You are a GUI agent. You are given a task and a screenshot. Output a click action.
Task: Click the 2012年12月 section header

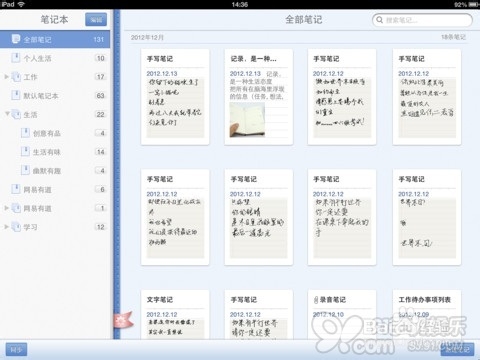pyautogui.click(x=147, y=37)
